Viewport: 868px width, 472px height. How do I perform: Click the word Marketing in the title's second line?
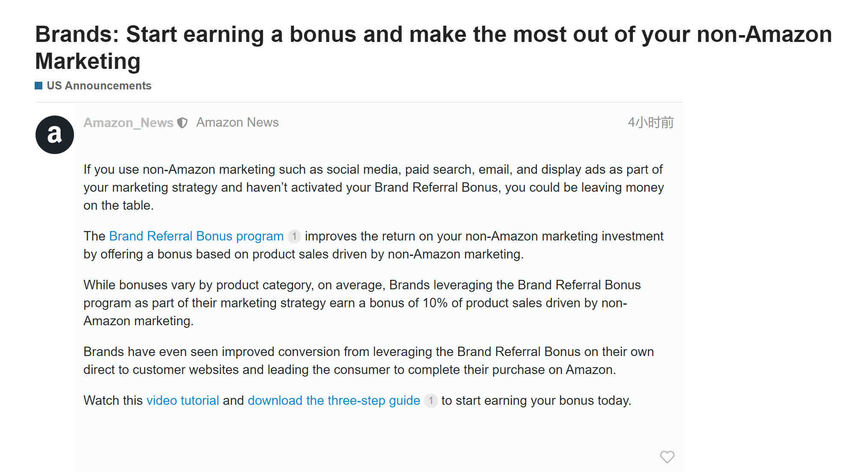(x=88, y=61)
